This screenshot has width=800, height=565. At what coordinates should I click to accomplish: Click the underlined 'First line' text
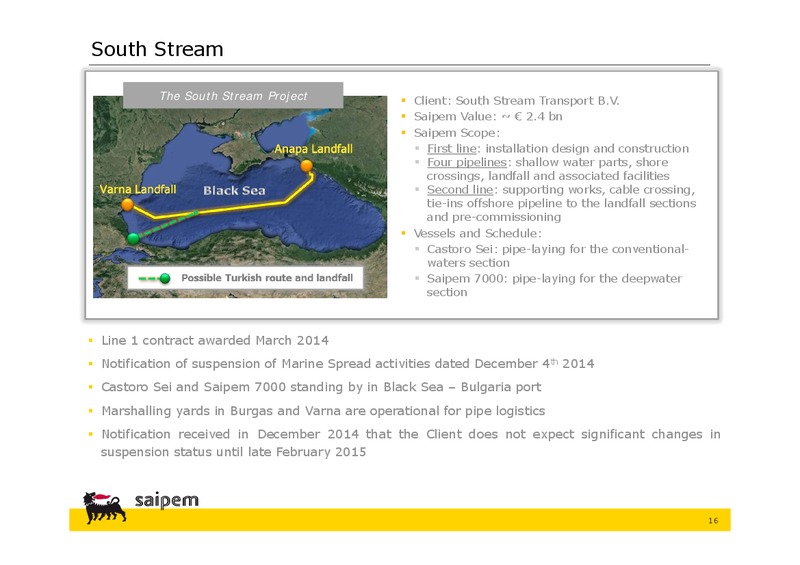tap(452, 149)
